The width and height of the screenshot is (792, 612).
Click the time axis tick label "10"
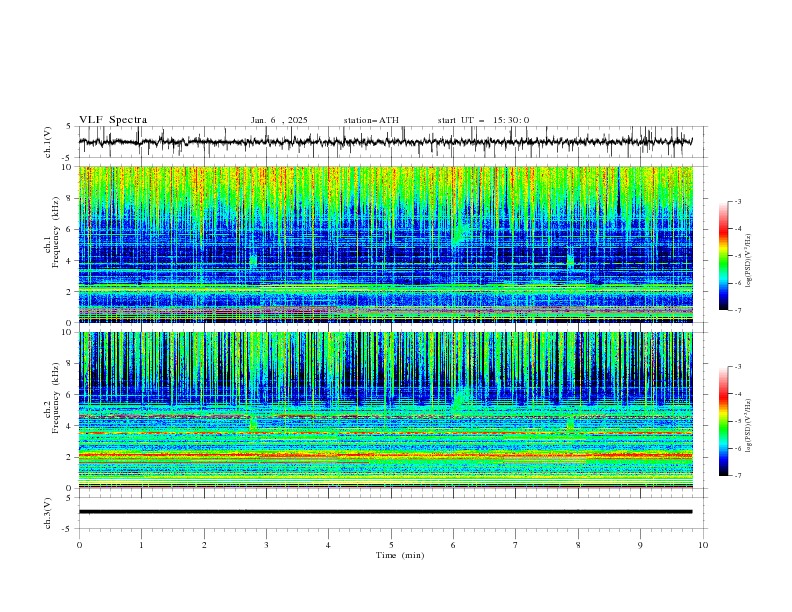[703, 545]
